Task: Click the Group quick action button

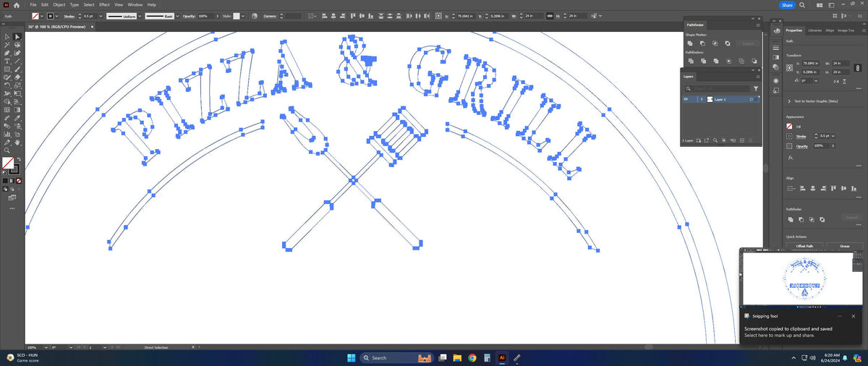Action: pyautogui.click(x=845, y=246)
